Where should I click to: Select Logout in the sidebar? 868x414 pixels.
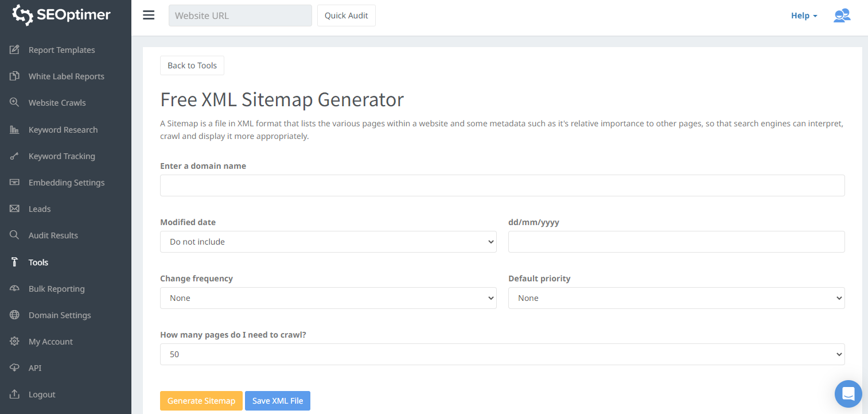tap(42, 394)
